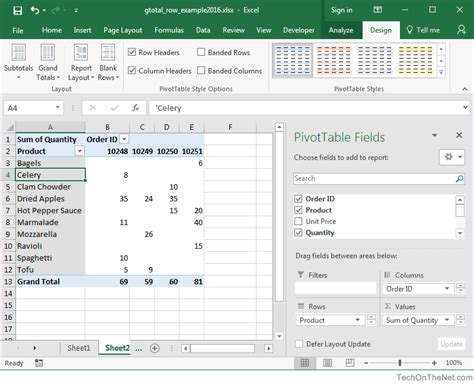The width and height of the screenshot is (474, 385).
Task: Expand the formula bar with its chevron
Action: [x=465, y=107]
